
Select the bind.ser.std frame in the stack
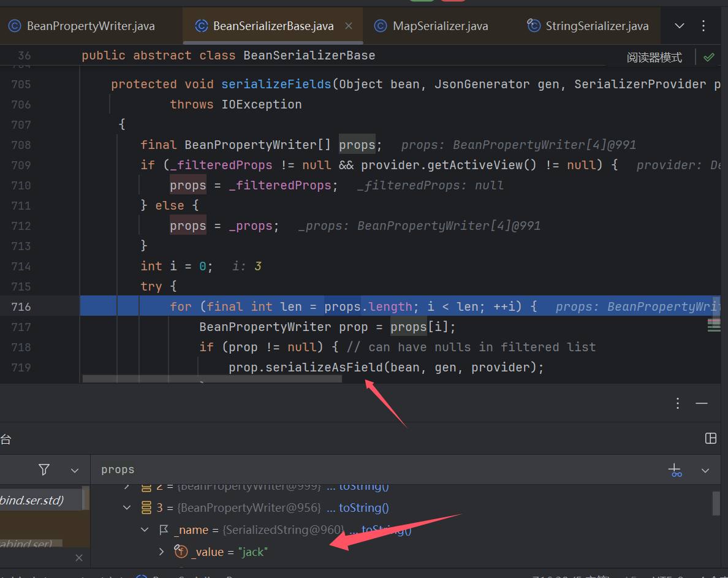[x=41, y=500]
